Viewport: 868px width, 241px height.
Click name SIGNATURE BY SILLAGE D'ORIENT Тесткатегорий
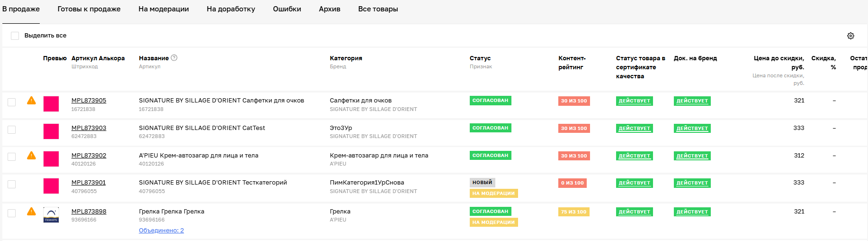coord(213,182)
